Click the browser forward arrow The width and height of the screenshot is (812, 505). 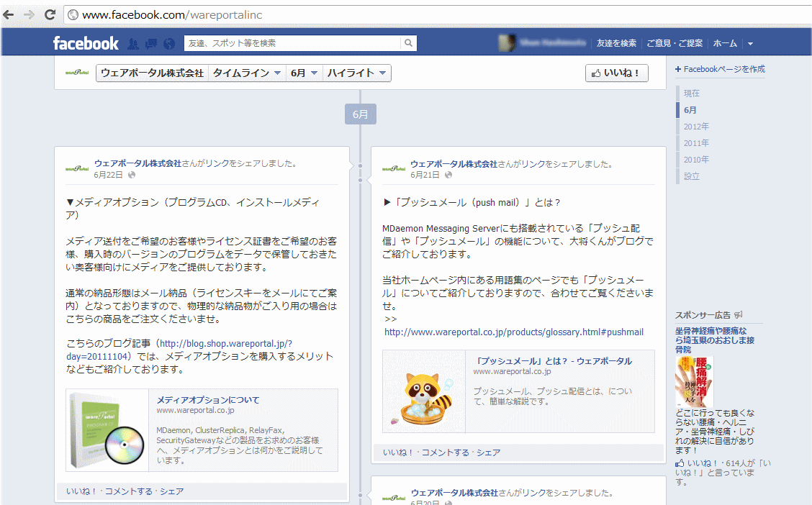pyautogui.click(x=29, y=14)
